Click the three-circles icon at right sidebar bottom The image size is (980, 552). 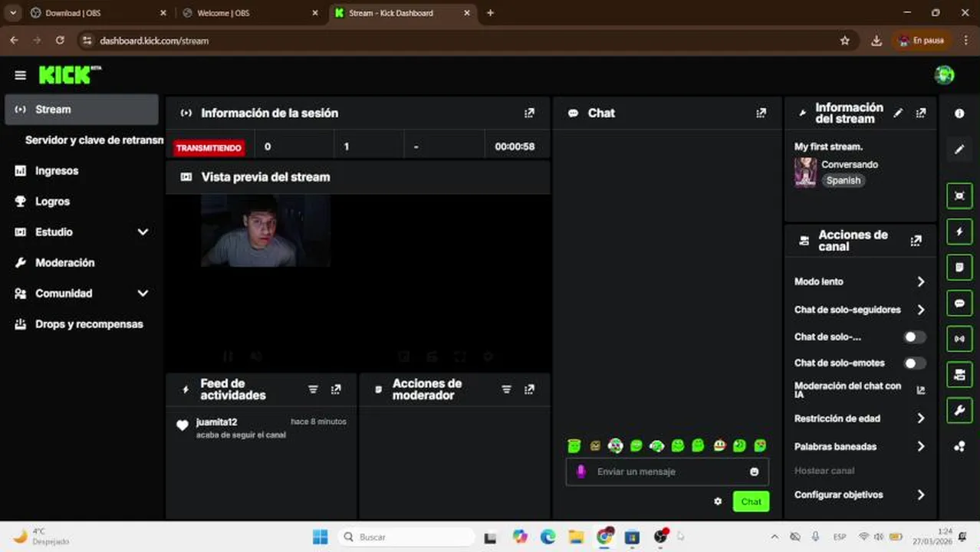pyautogui.click(x=959, y=446)
